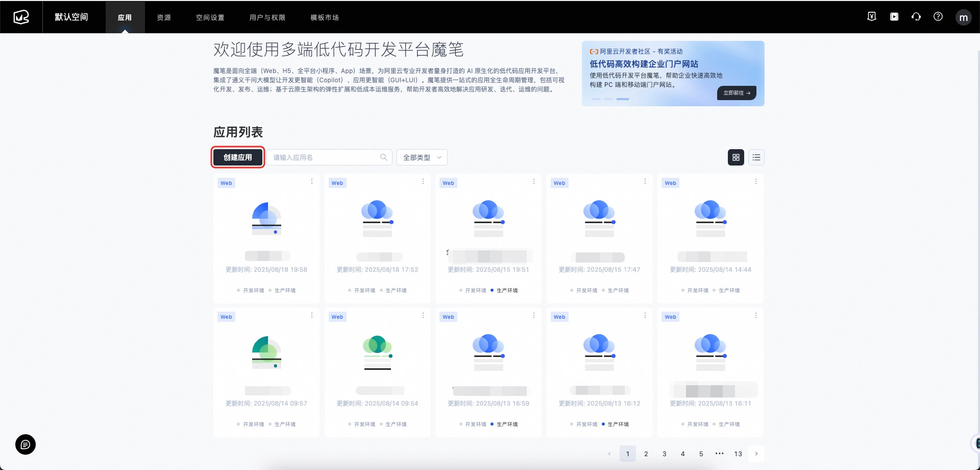Image resolution: width=980 pixels, height=470 pixels.
Task: Click Web tag on app updated 2025/08/15 17:47
Action: tap(559, 183)
